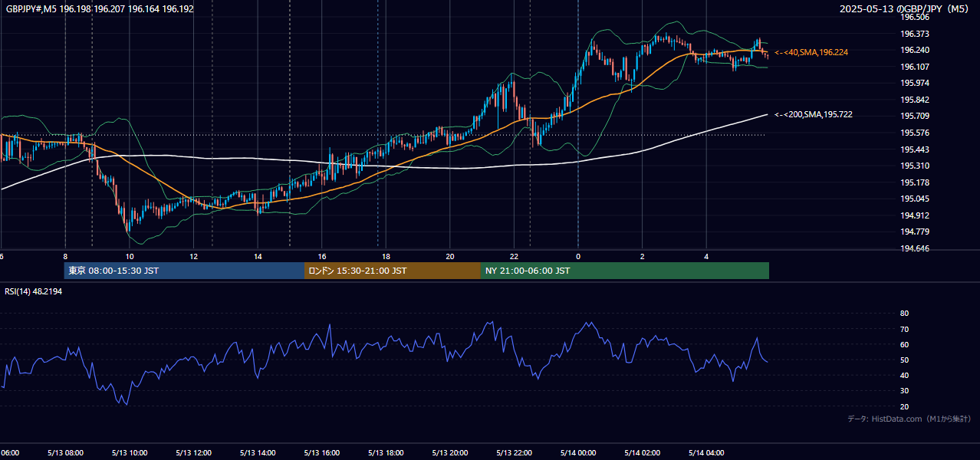The width and height of the screenshot is (980, 460).
Task: Click the 5/13 22:00 bottom time label
Action: click(x=514, y=453)
